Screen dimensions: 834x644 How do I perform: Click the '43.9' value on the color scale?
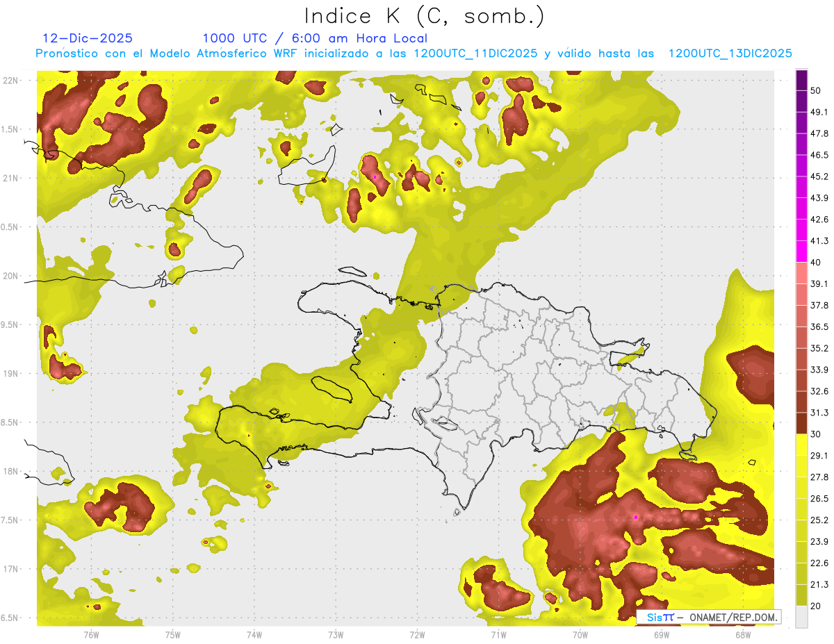(x=819, y=198)
